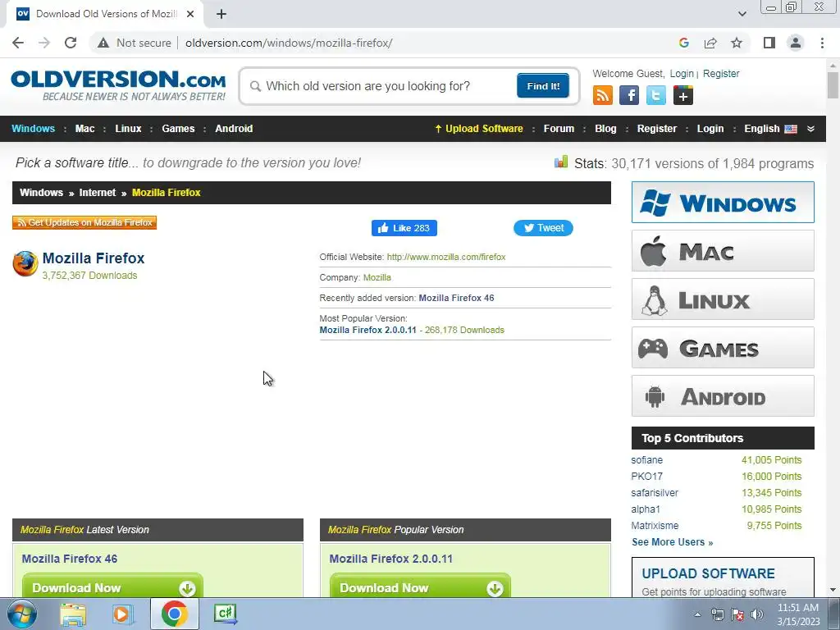Open the C# app in taskbar

pyautogui.click(x=225, y=614)
